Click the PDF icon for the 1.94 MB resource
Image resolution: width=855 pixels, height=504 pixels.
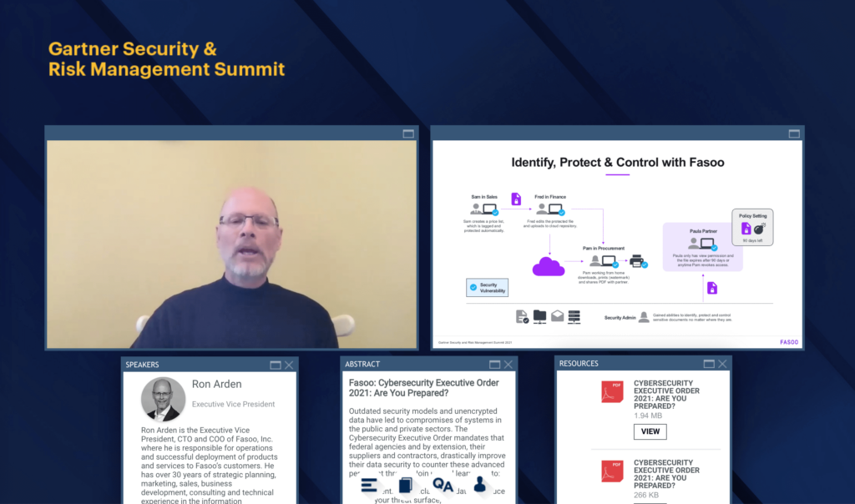click(x=612, y=394)
